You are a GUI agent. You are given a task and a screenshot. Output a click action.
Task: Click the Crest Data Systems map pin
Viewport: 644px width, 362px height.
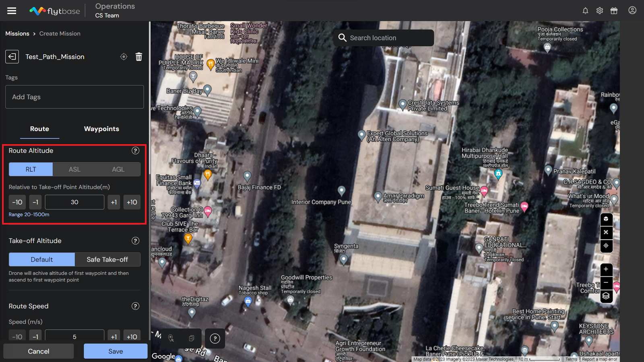pos(402,105)
